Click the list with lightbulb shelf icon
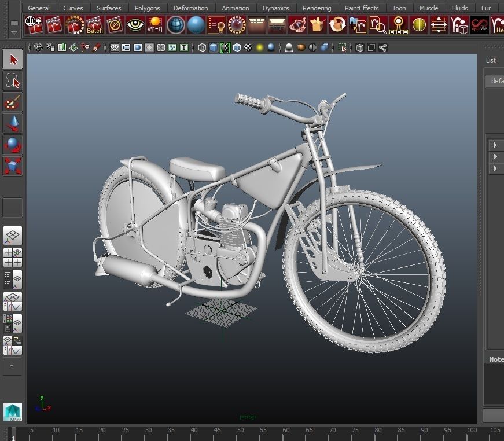This screenshot has width=504, height=441. click(216, 25)
